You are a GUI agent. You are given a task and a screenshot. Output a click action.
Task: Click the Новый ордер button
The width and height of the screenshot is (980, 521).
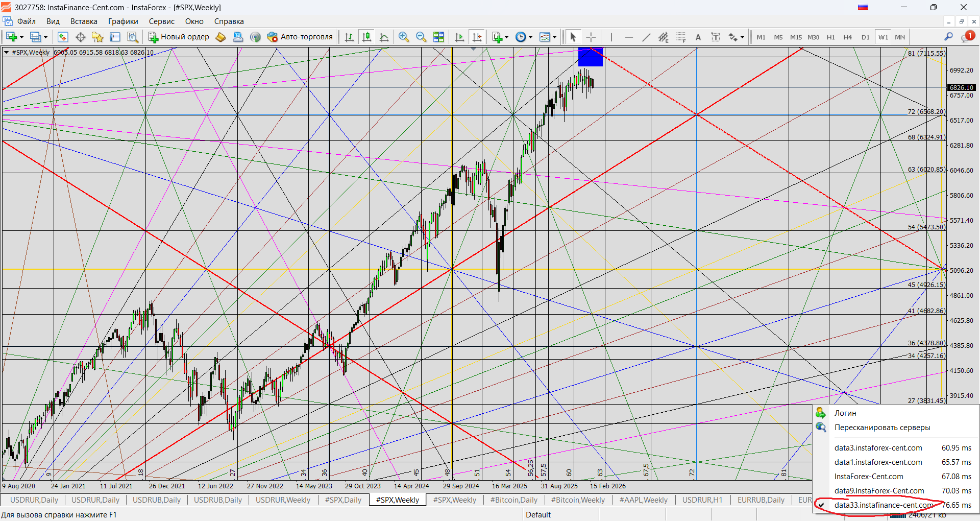(179, 37)
